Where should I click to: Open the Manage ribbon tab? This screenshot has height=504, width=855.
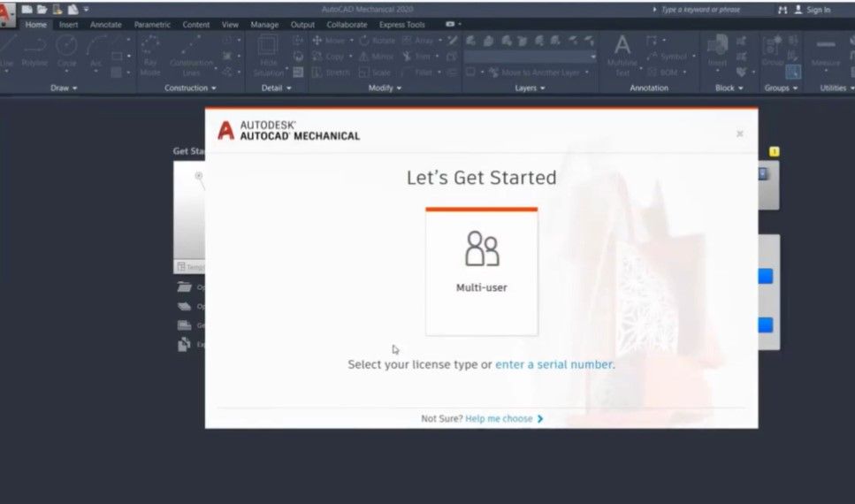click(x=264, y=25)
